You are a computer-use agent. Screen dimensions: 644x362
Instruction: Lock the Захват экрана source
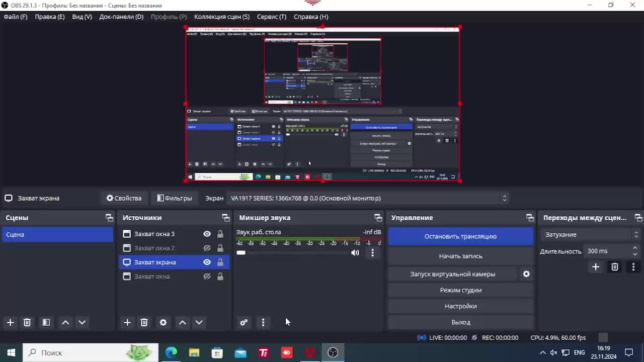(220, 262)
